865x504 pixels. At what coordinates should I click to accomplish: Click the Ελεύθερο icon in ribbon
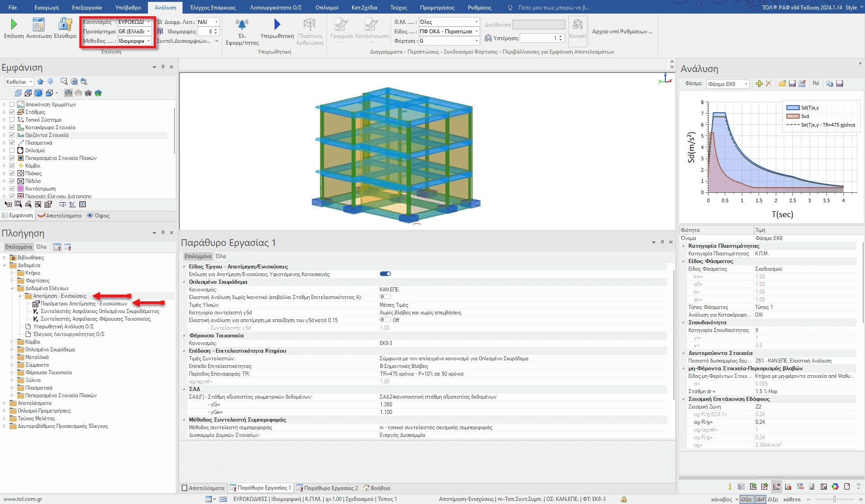point(65,24)
